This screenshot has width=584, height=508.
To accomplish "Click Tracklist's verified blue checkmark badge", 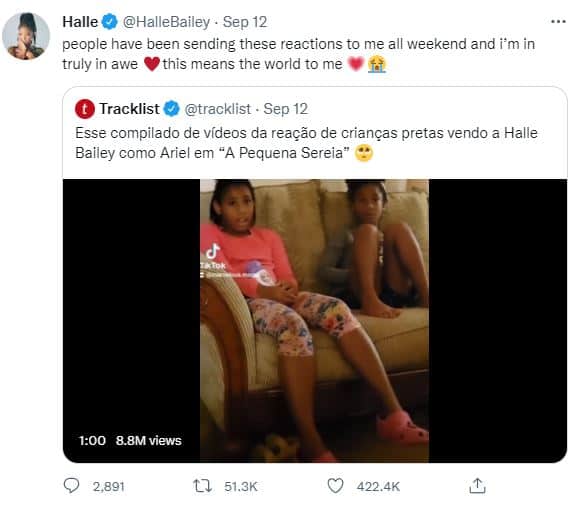I will [171, 109].
